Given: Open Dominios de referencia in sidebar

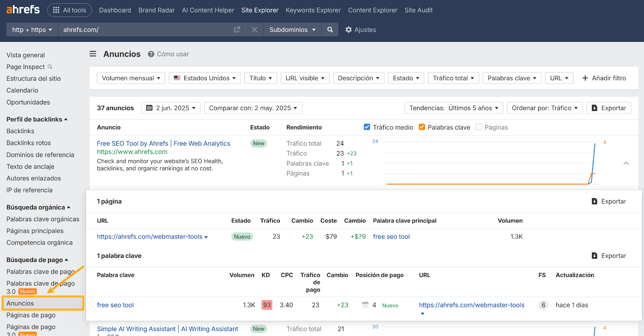Looking at the screenshot, I should point(40,155).
